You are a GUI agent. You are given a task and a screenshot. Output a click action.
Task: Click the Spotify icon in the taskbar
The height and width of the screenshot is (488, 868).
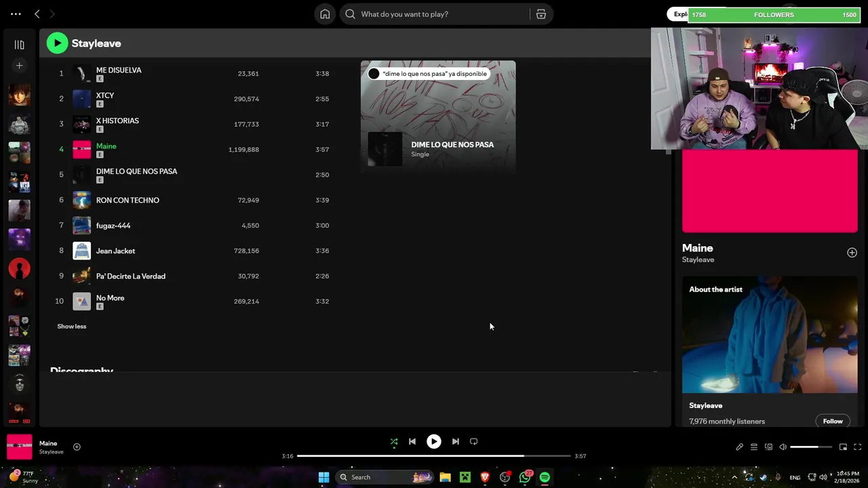pyautogui.click(x=545, y=477)
